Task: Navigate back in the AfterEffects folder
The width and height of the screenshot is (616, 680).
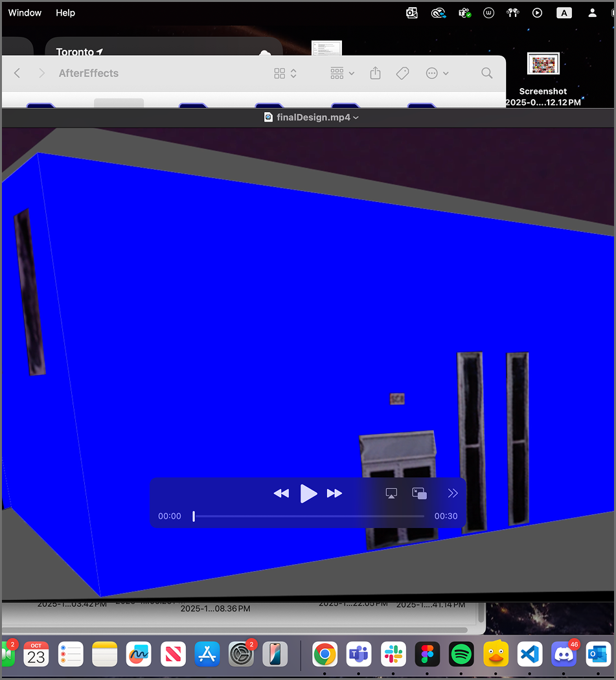Action: (x=17, y=73)
